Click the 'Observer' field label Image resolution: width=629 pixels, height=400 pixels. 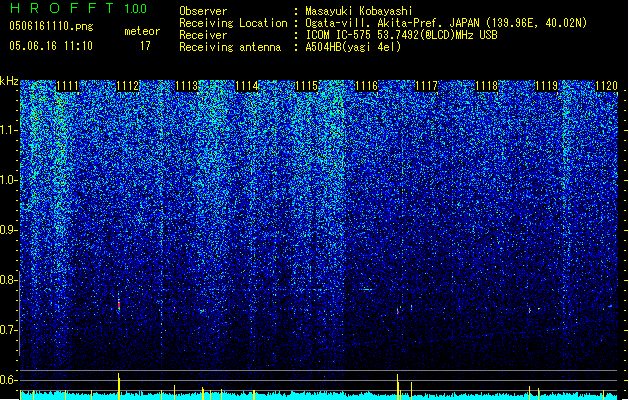[203, 11]
